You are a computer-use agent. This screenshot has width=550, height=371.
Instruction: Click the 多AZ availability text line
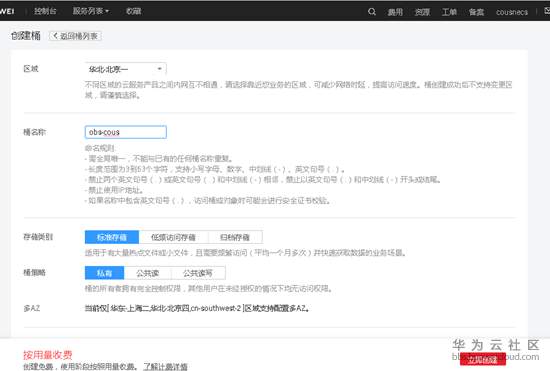tap(197, 308)
